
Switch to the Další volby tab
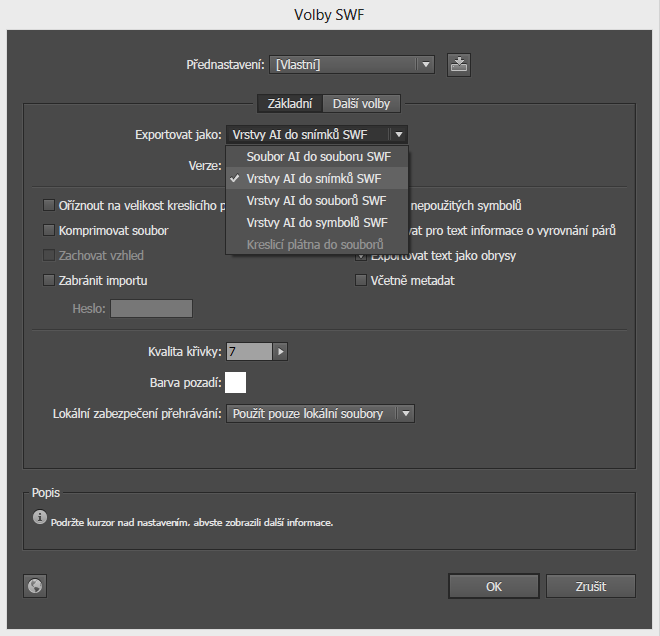[x=361, y=104]
